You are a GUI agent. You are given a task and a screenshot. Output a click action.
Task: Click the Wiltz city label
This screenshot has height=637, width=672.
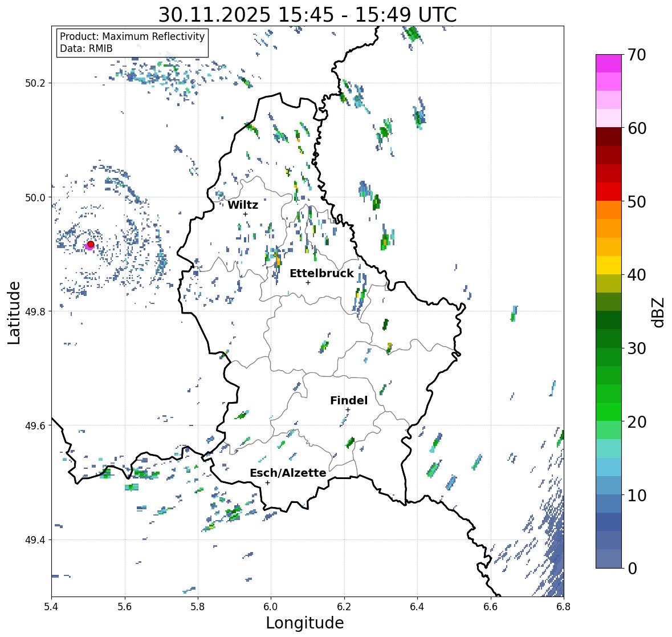243,205
